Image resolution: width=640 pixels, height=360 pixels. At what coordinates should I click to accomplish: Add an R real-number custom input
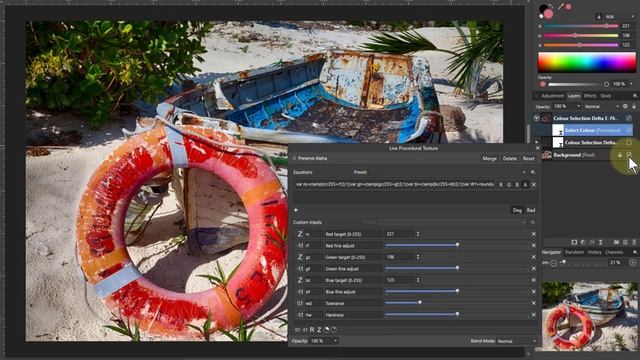point(312,329)
